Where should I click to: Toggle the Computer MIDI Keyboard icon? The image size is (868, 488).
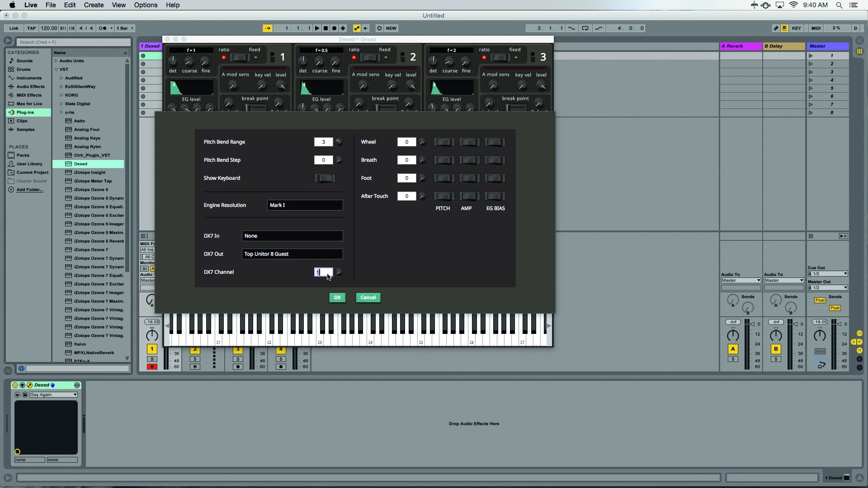[784, 28]
